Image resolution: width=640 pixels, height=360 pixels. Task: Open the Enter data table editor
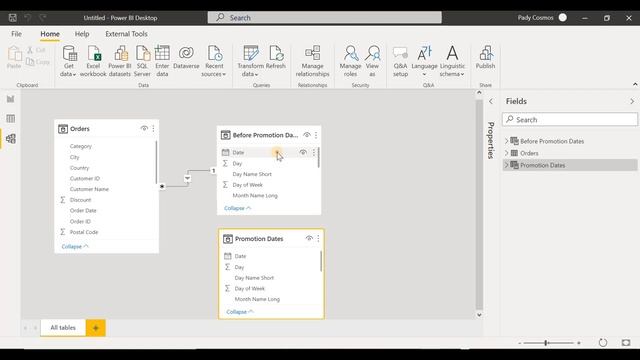[162, 61]
